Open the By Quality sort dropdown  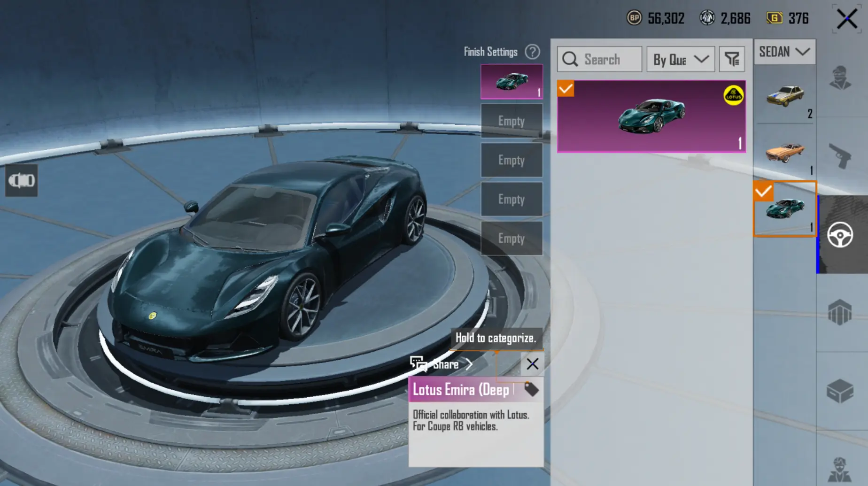(x=681, y=59)
